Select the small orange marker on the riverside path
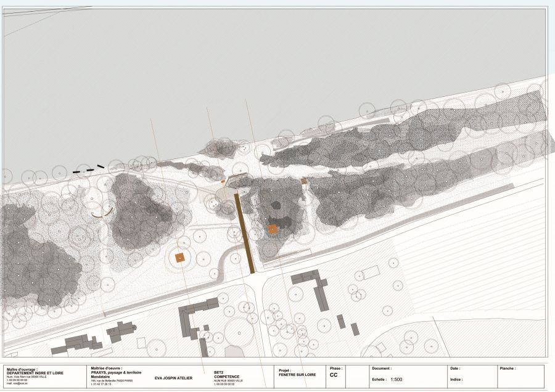Screen dimensions: 555x392 coord(223,181)
